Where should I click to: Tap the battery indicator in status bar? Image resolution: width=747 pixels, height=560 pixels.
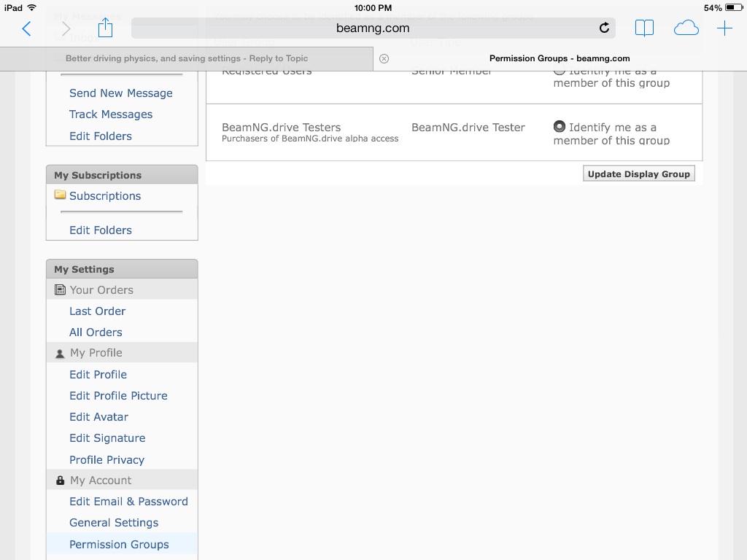tap(734, 7)
